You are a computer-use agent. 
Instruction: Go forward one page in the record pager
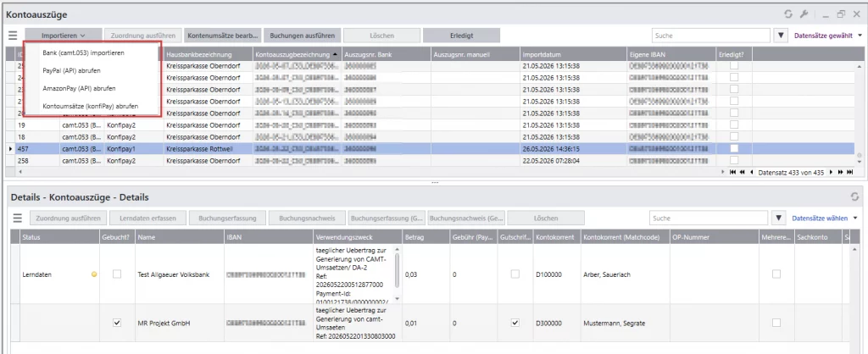(840, 172)
